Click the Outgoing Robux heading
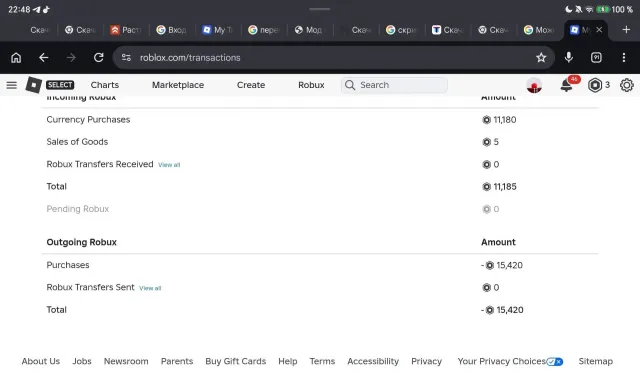 [x=82, y=242]
